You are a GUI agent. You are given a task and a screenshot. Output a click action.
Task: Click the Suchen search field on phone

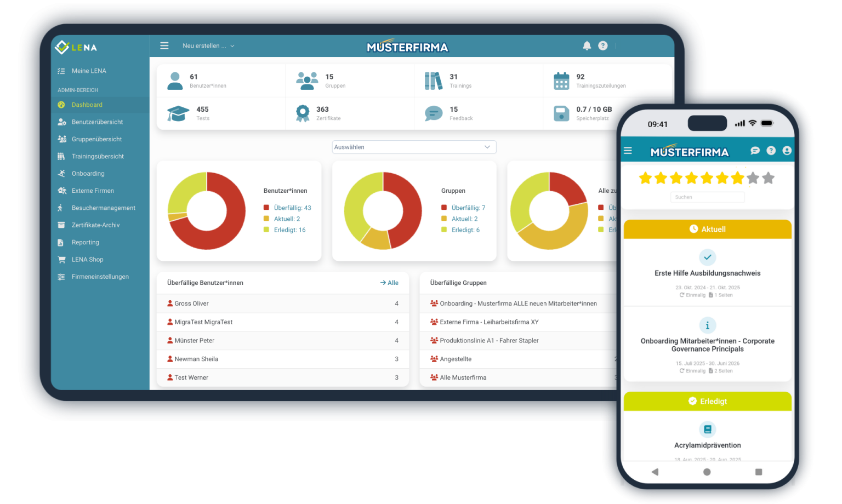pos(707,197)
